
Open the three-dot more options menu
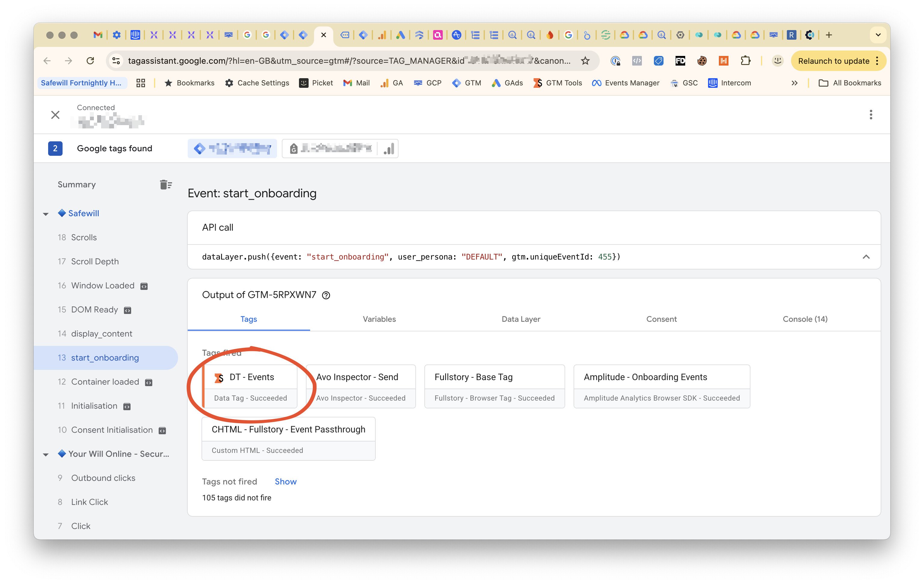click(x=871, y=115)
